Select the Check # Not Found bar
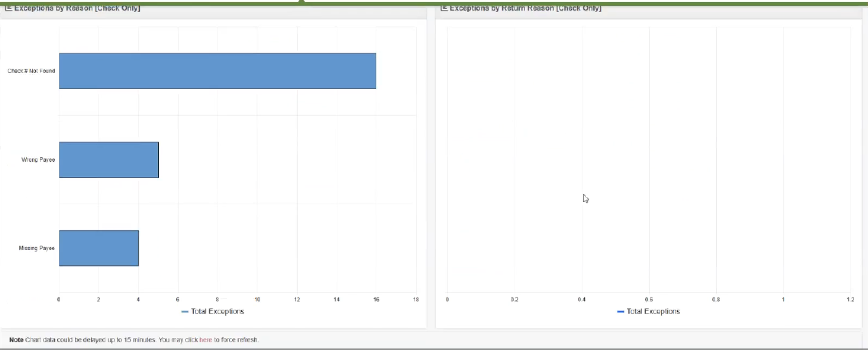Viewport: 868px width, 350px height. tap(217, 71)
